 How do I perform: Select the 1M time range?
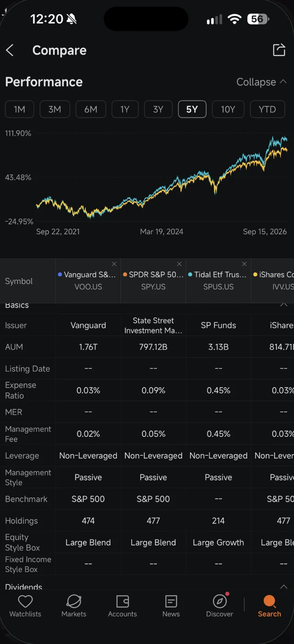point(19,109)
